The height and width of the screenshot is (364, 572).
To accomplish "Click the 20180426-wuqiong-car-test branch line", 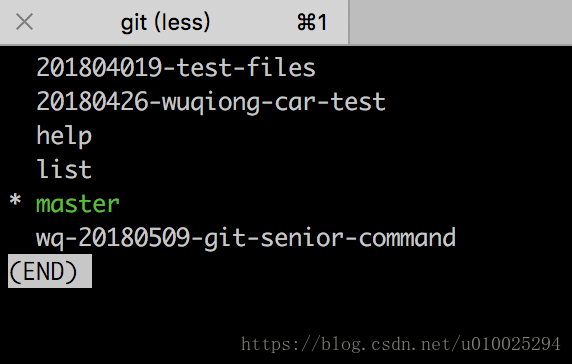I will [x=211, y=102].
